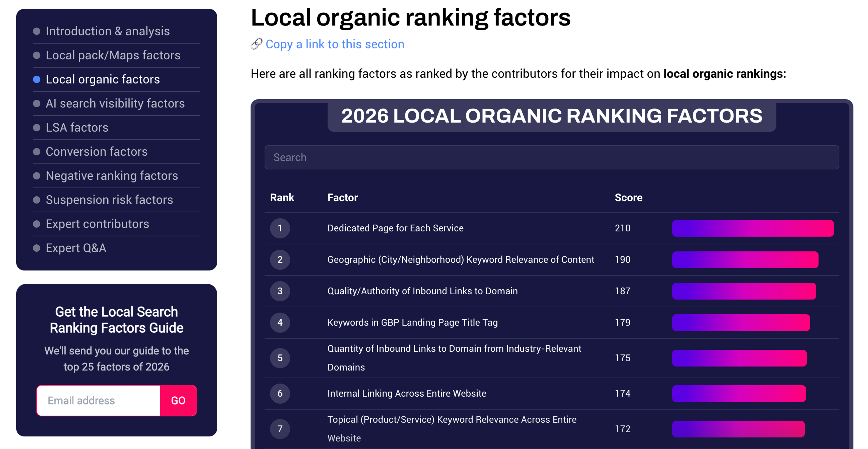The height and width of the screenshot is (449, 868).
Task: Click the Rank column header
Action: [282, 197]
